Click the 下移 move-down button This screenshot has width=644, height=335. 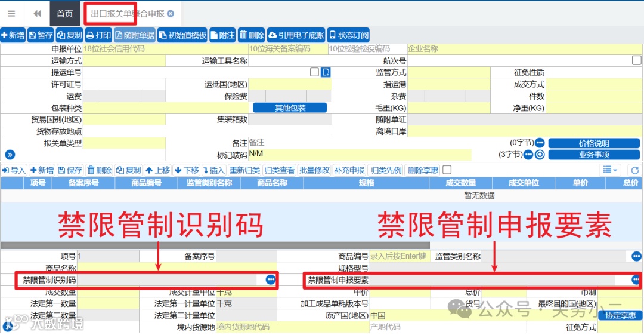pyautogui.click(x=187, y=170)
